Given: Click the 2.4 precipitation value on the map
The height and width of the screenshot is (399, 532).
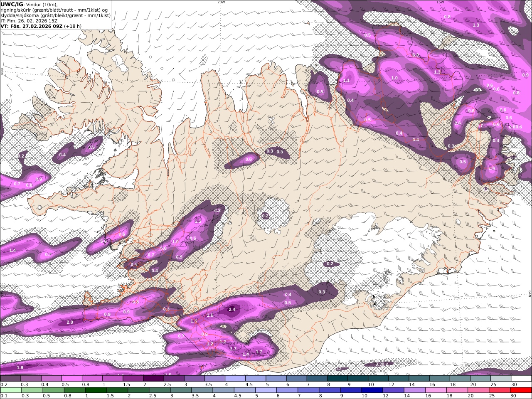Looking at the screenshot, I should pyautogui.click(x=232, y=309).
